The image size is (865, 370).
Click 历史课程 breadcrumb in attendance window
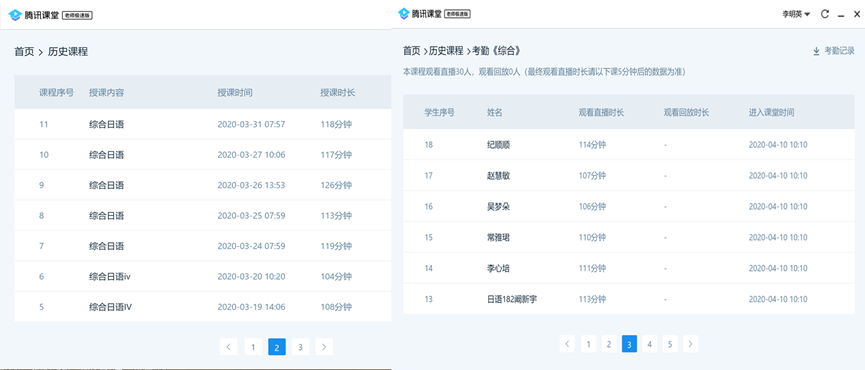[446, 51]
